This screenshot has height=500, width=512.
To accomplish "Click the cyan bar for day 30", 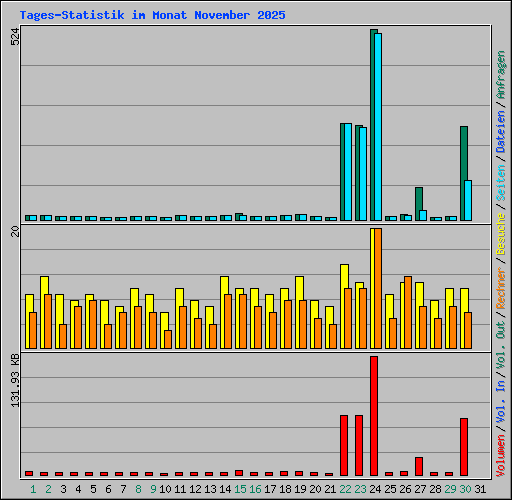I will click(468, 200).
